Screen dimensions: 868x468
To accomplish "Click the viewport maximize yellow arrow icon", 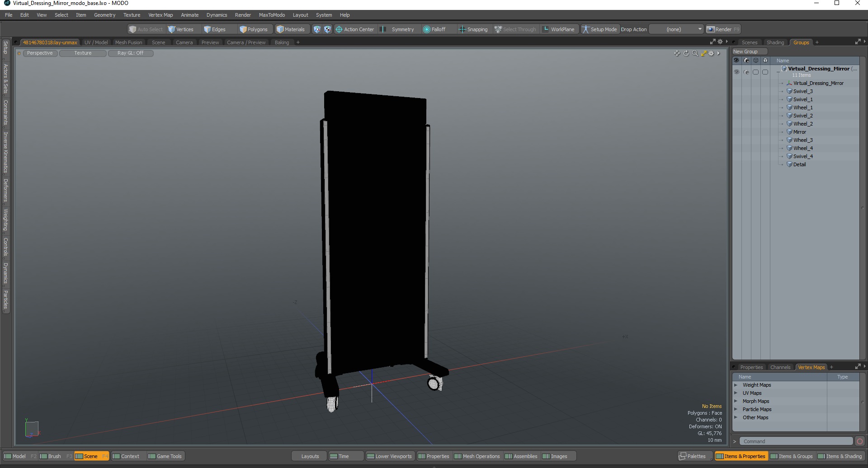I will click(x=703, y=53).
